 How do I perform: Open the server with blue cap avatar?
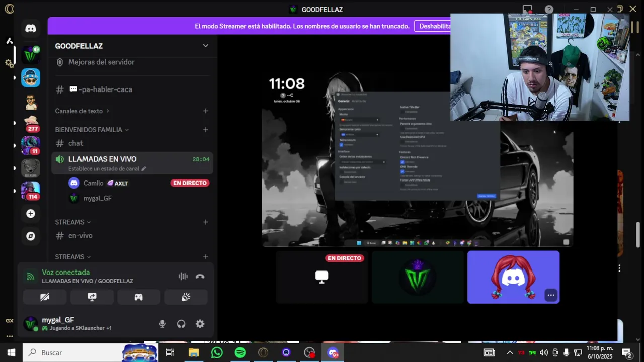point(31,78)
